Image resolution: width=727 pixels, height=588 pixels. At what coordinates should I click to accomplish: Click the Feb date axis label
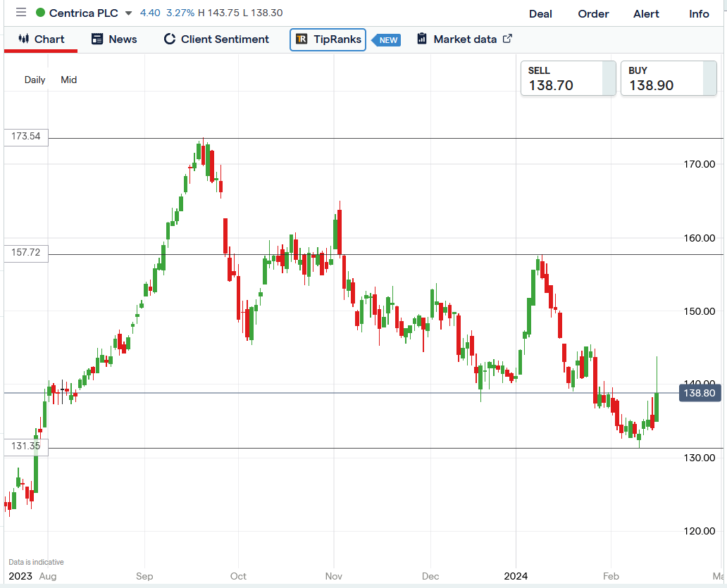(611, 576)
